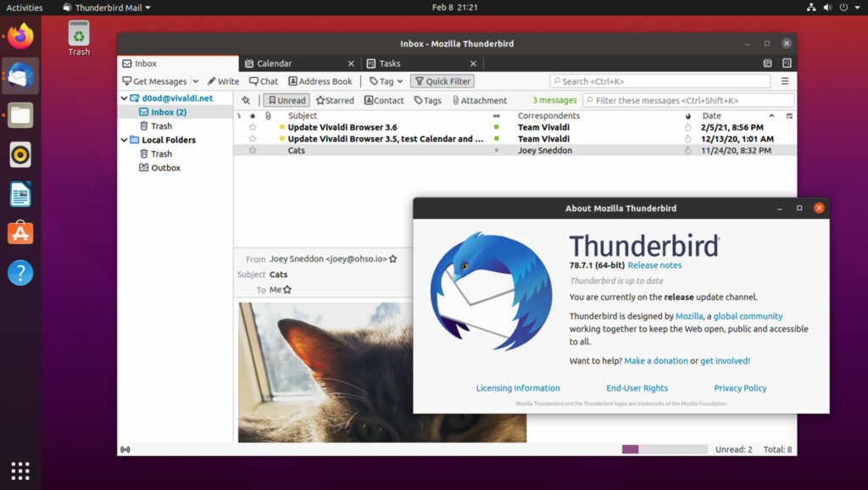Click Get Messages in Thunderbird toolbar

coord(154,81)
